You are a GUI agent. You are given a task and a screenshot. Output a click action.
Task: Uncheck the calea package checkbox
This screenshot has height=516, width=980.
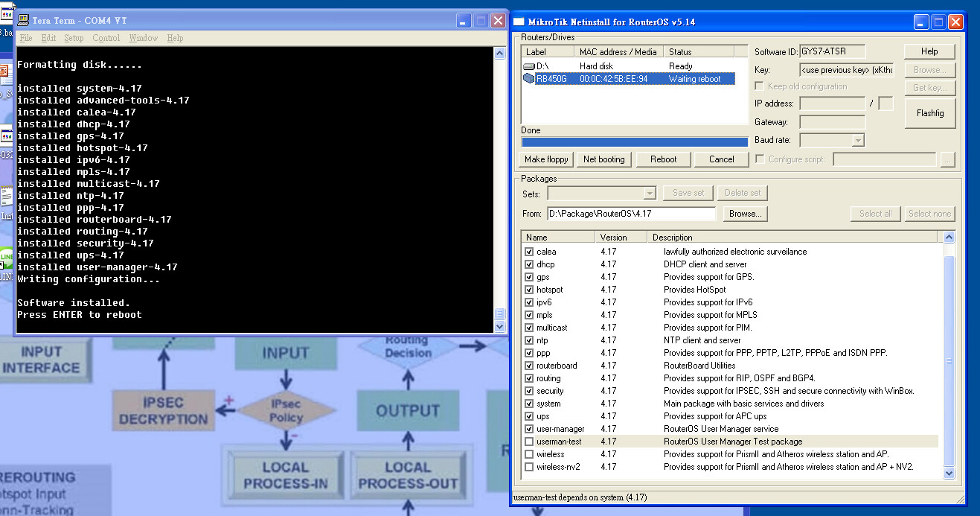pos(529,252)
